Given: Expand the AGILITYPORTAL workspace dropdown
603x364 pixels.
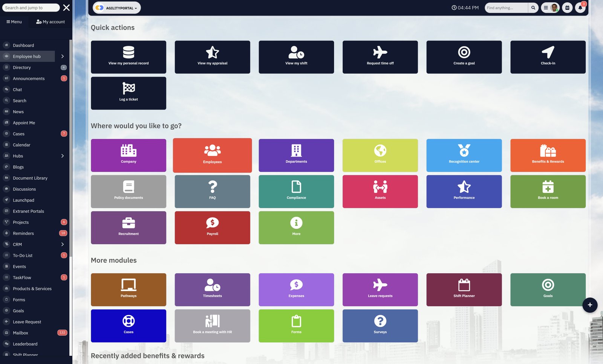Looking at the screenshot, I should pos(117,7).
